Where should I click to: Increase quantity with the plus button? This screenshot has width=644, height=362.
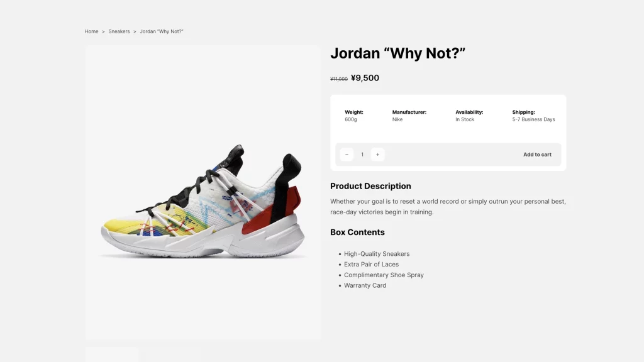click(x=377, y=155)
